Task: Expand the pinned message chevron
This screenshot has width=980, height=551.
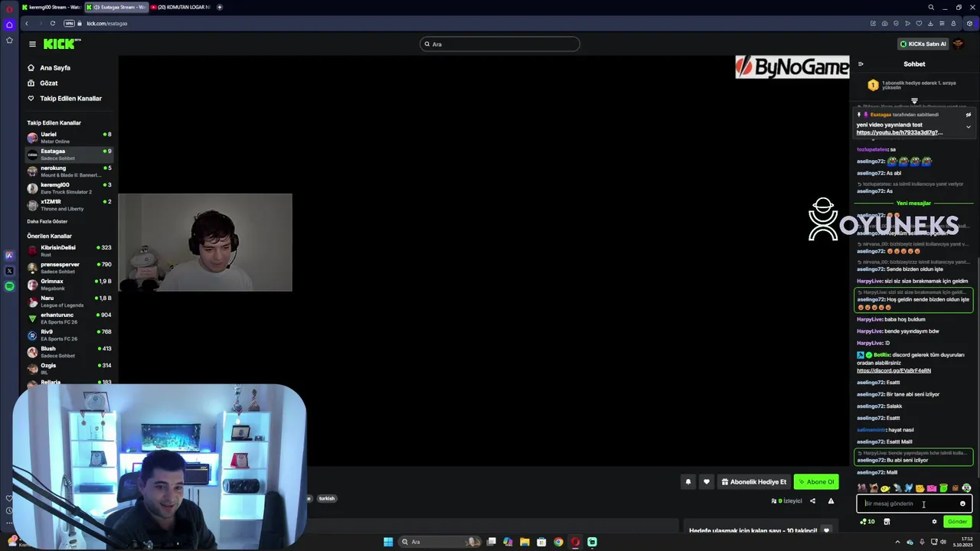Action: (968, 127)
